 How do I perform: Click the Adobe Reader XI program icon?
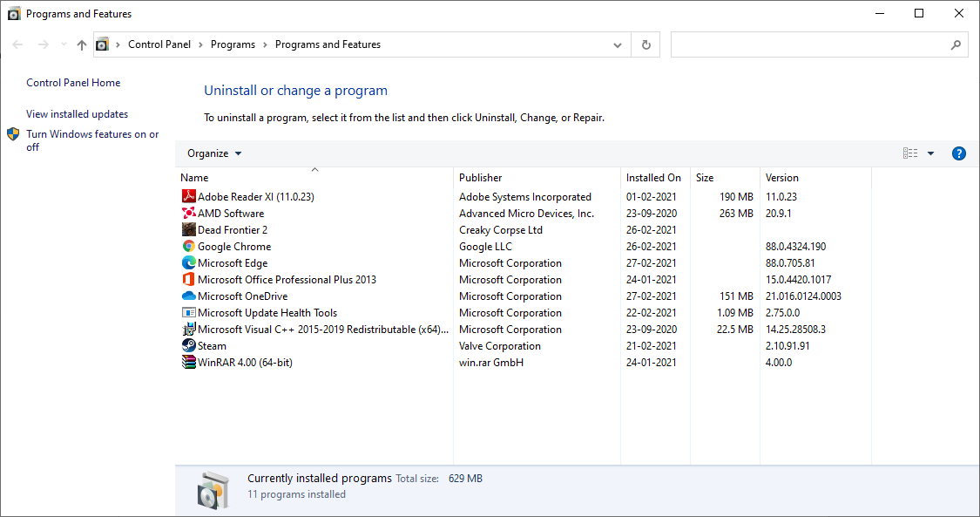(189, 196)
